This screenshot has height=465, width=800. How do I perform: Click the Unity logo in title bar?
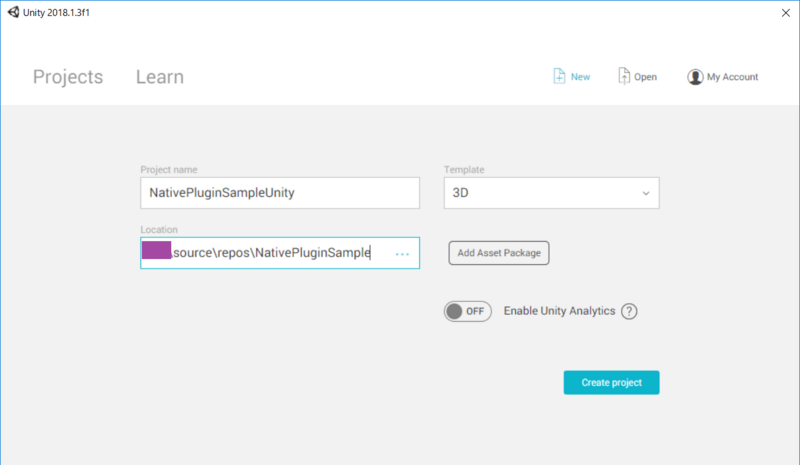coord(13,12)
